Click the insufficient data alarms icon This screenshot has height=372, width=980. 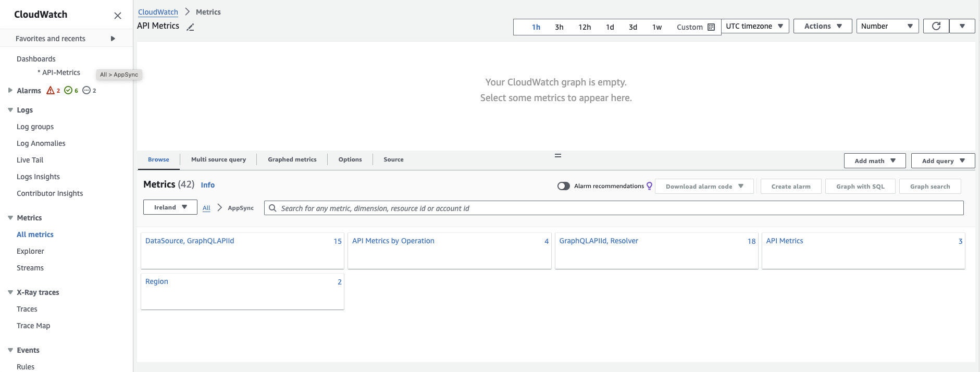coord(86,91)
